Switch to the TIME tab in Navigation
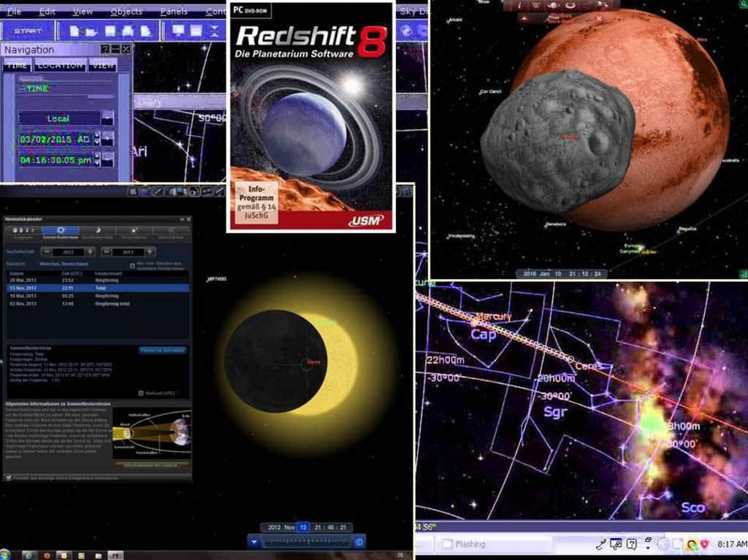748x560 pixels. pyautogui.click(x=18, y=65)
